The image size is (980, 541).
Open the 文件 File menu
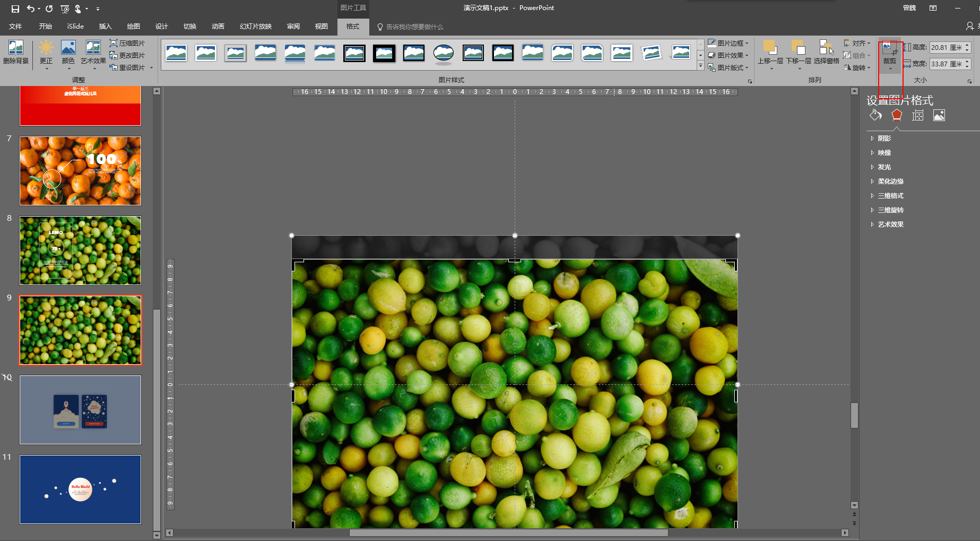15,26
